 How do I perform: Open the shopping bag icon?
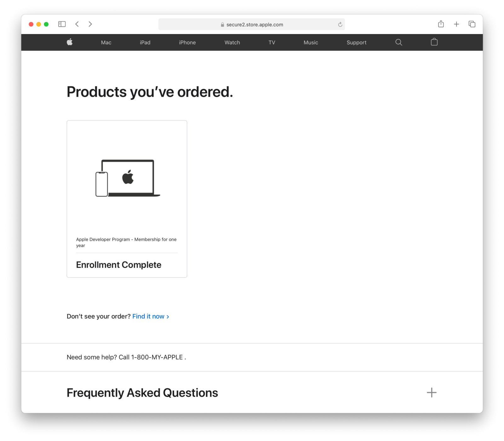click(x=434, y=42)
